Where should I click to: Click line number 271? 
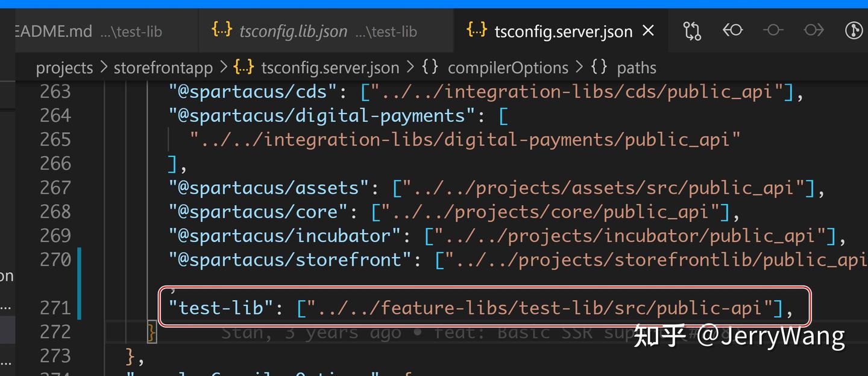(55, 308)
